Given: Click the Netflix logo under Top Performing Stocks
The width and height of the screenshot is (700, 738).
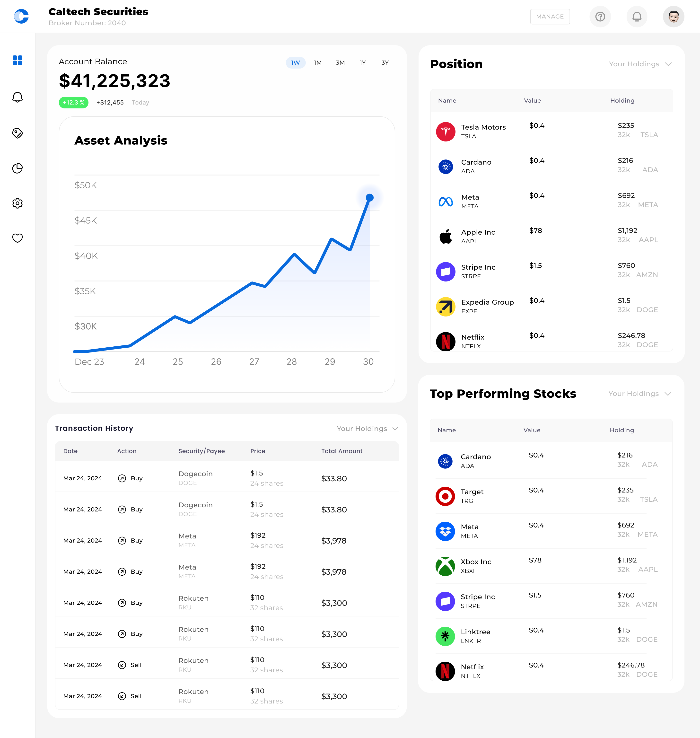Looking at the screenshot, I should pos(445,671).
